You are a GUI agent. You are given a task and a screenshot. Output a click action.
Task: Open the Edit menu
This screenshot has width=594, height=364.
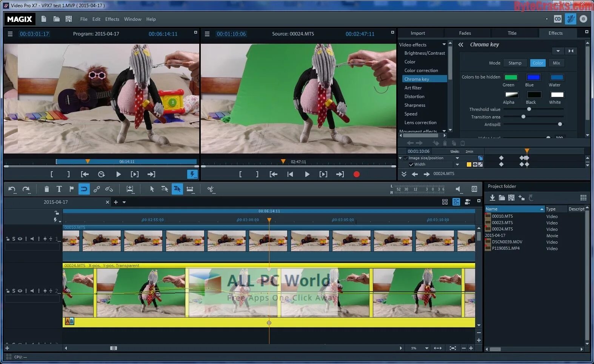(x=96, y=19)
